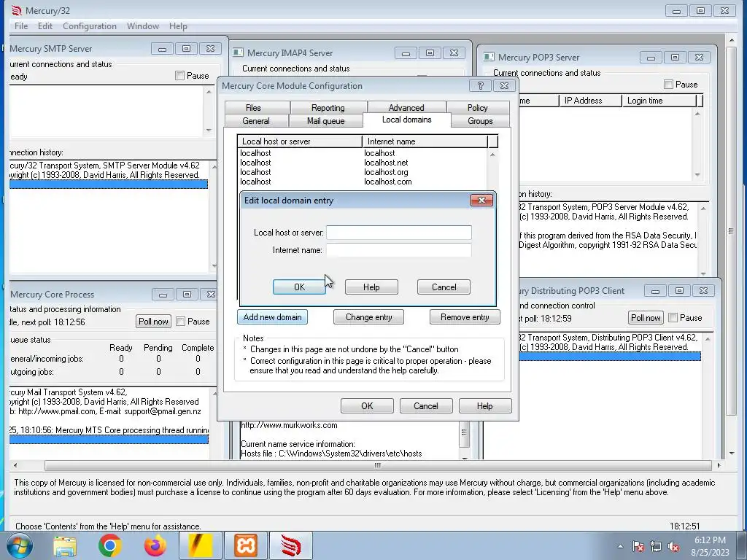747x560 pixels.
Task: Switch to Groups tab
Action: click(x=480, y=121)
